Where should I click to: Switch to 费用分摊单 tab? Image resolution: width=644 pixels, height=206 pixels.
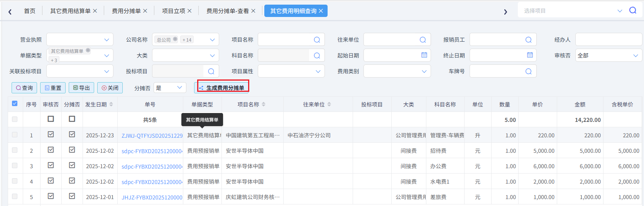tap(126, 11)
